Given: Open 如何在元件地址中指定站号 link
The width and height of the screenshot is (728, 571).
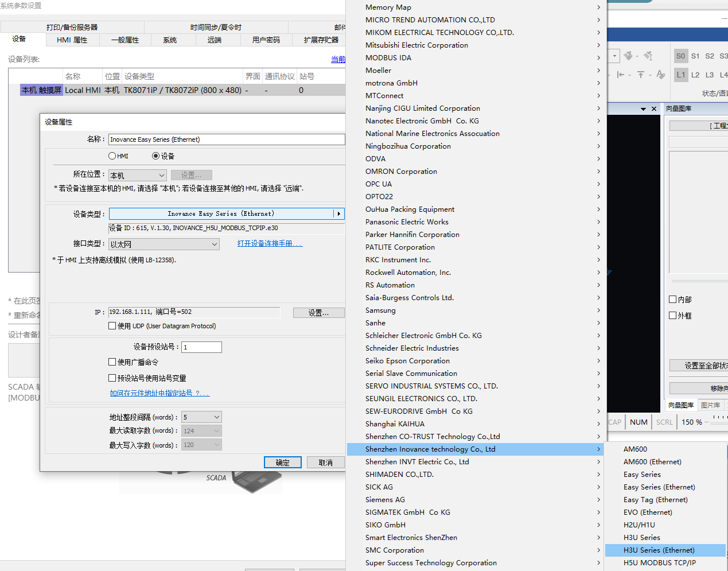Looking at the screenshot, I should pos(160,393).
